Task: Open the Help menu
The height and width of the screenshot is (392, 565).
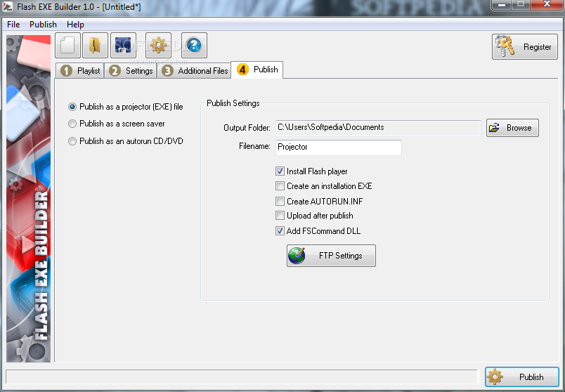Action: [x=75, y=25]
